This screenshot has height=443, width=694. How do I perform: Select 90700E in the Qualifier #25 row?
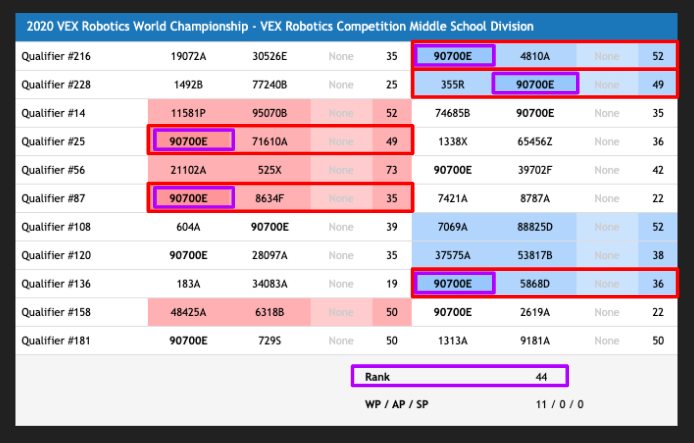pos(188,142)
